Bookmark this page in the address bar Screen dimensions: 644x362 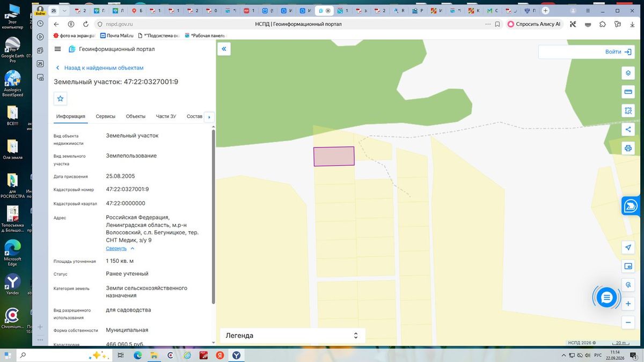tap(498, 24)
